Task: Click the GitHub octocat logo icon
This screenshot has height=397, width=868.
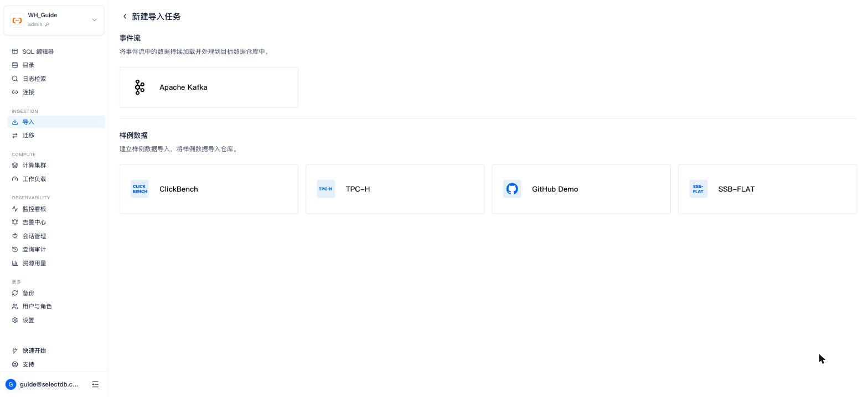Action: point(512,189)
